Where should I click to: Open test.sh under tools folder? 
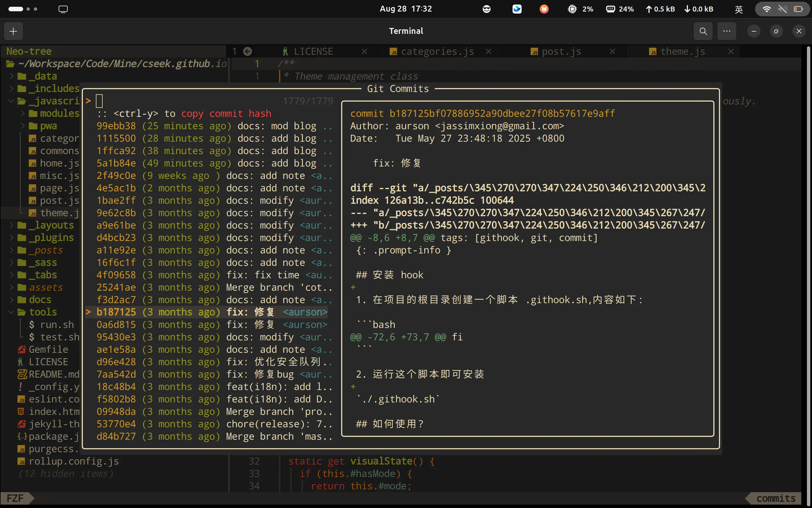click(54, 337)
